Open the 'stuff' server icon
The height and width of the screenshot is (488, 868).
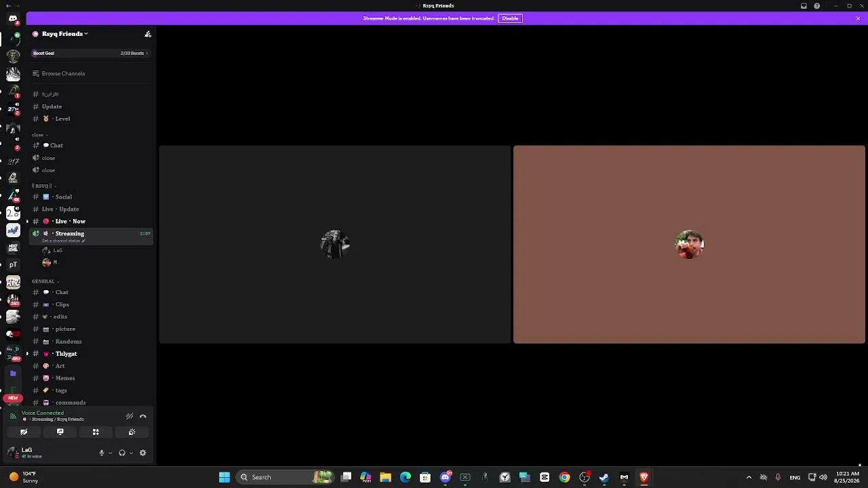pos(13,230)
